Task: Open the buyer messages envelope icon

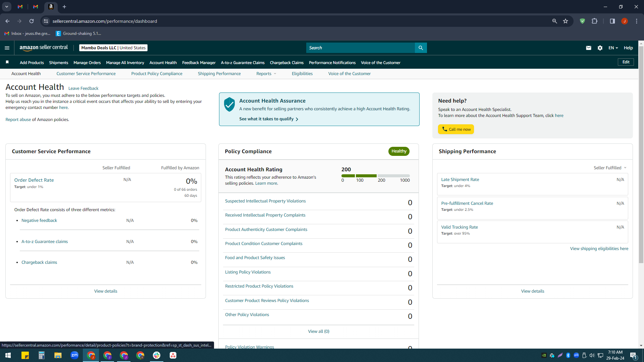Action: (x=588, y=48)
